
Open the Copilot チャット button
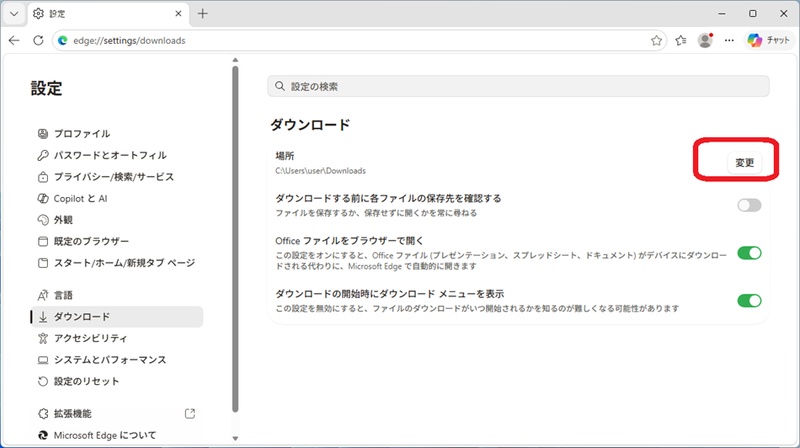tap(768, 40)
